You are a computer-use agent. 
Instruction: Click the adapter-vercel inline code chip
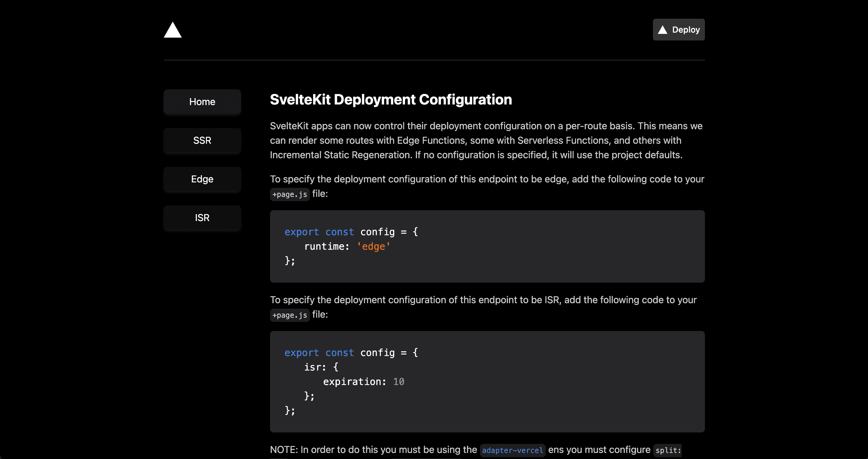coord(512,450)
